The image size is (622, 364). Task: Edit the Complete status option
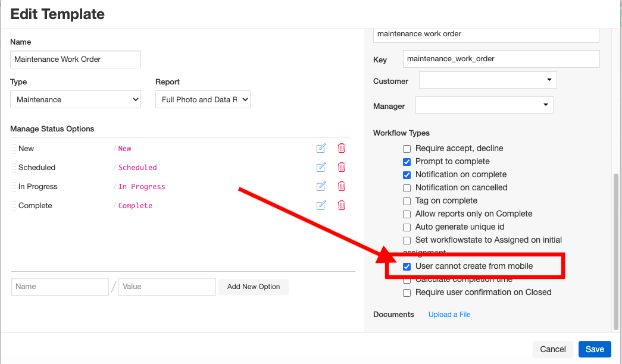[321, 206]
